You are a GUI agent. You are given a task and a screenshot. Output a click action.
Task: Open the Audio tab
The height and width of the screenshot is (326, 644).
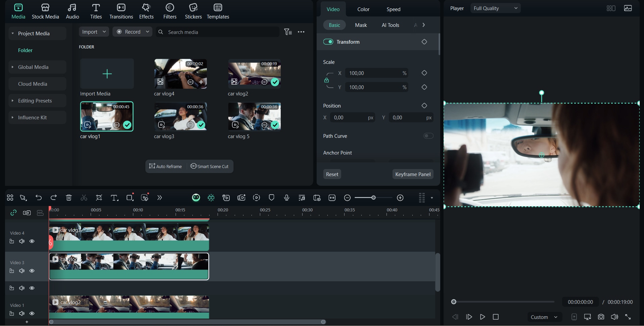coord(72,11)
